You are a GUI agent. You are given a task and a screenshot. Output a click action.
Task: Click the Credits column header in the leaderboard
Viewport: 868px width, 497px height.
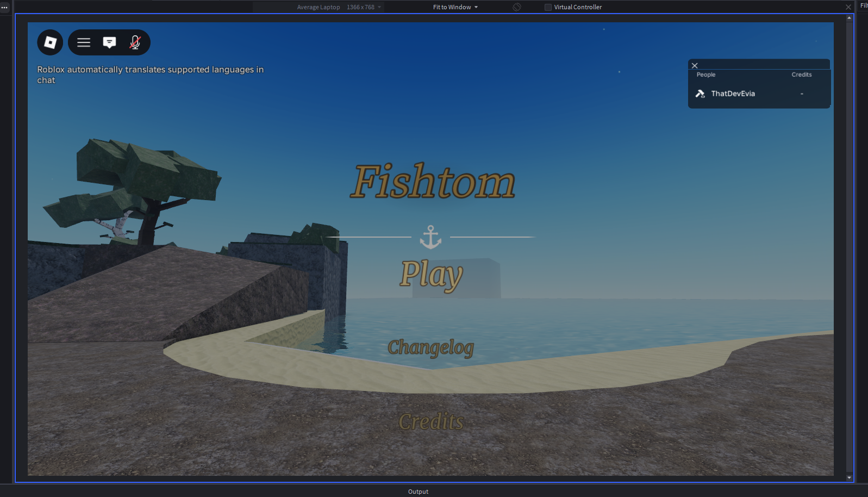(x=802, y=74)
